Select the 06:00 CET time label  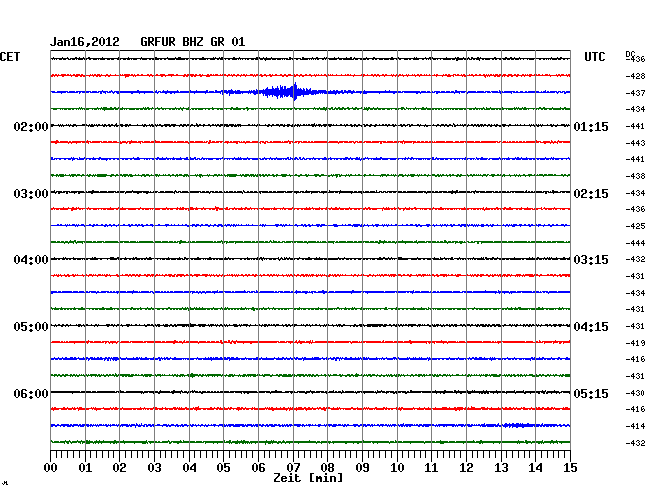[x=31, y=393]
